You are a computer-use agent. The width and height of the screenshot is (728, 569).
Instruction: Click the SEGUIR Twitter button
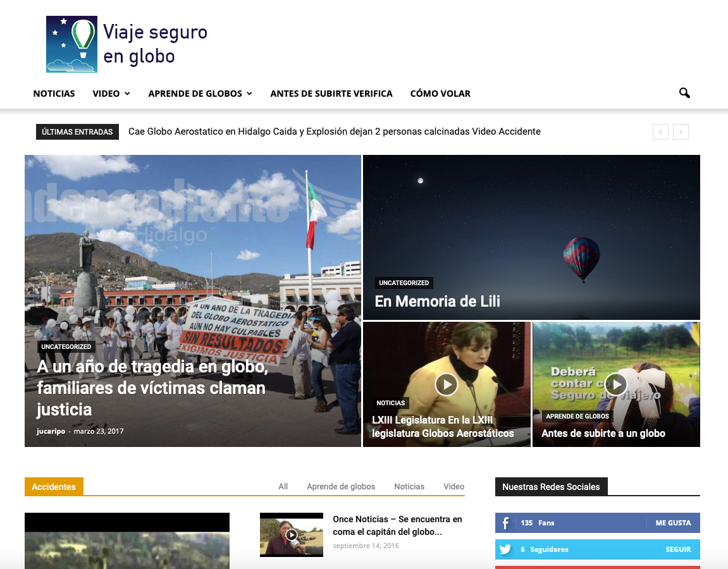coord(678,549)
